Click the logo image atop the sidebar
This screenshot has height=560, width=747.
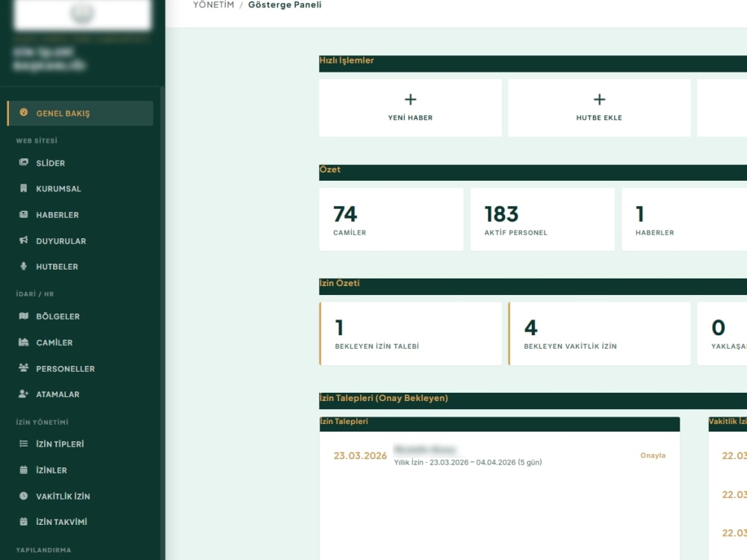(x=82, y=14)
